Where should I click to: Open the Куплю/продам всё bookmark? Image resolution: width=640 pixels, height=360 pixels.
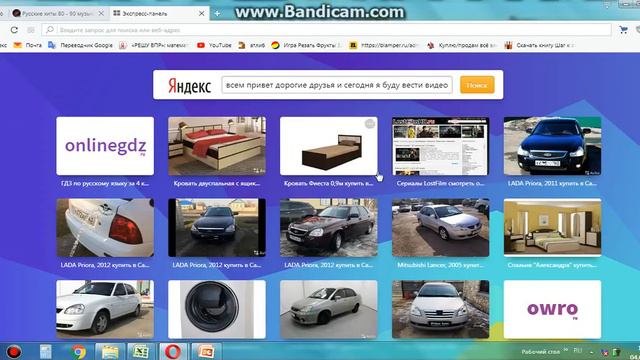click(462, 45)
